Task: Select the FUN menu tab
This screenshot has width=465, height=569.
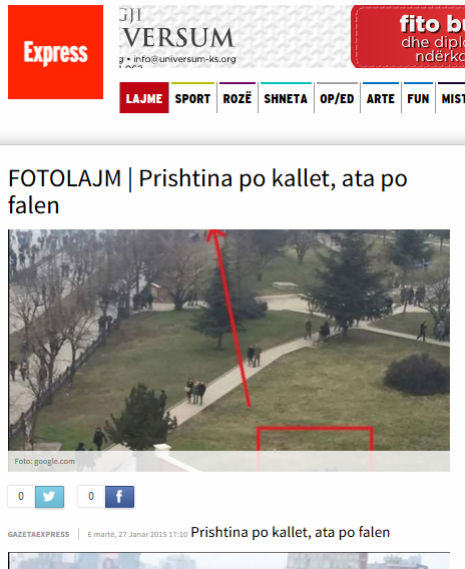Action: click(418, 98)
